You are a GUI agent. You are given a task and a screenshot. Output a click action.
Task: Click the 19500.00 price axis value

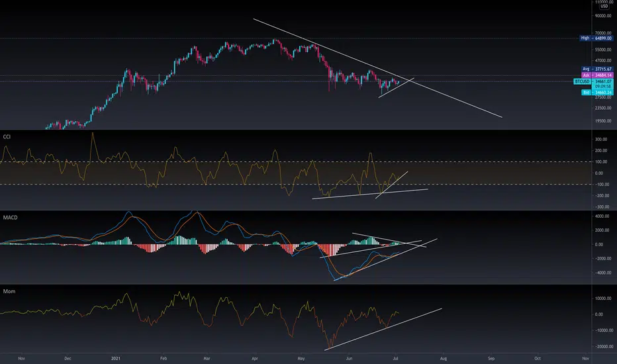point(603,121)
